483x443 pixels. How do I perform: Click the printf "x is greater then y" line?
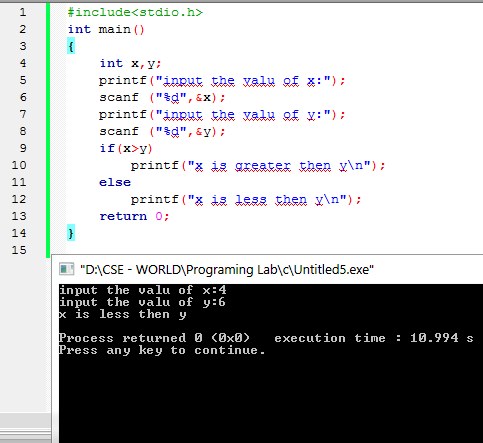point(258,166)
